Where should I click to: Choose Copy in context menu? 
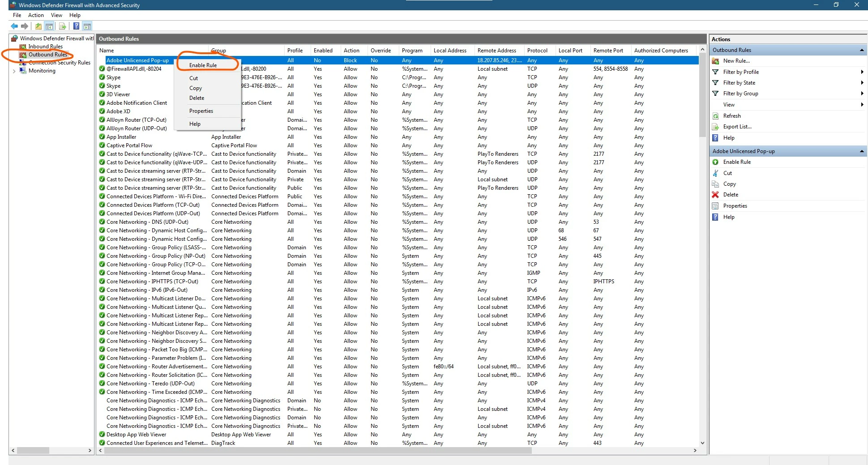click(x=207, y=88)
